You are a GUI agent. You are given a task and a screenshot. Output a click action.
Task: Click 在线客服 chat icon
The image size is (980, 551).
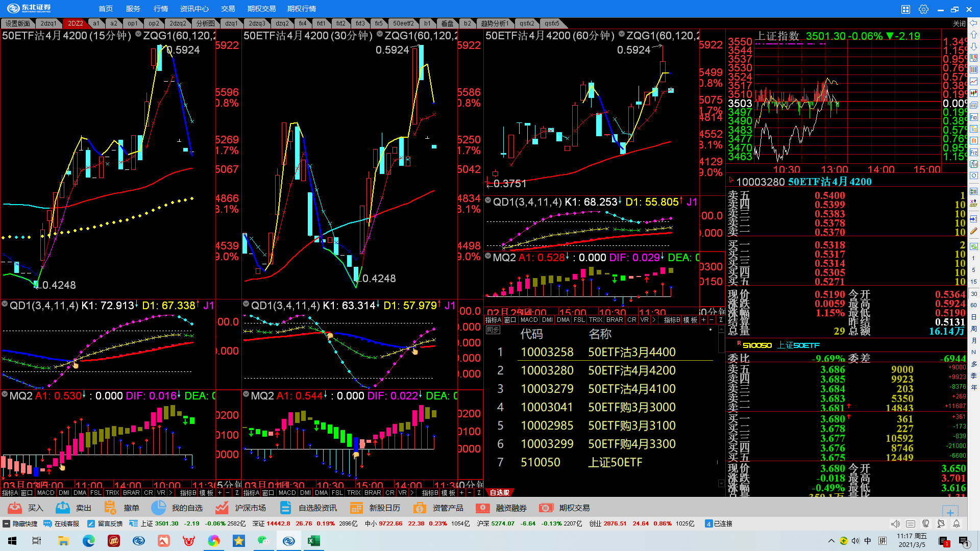(x=48, y=524)
